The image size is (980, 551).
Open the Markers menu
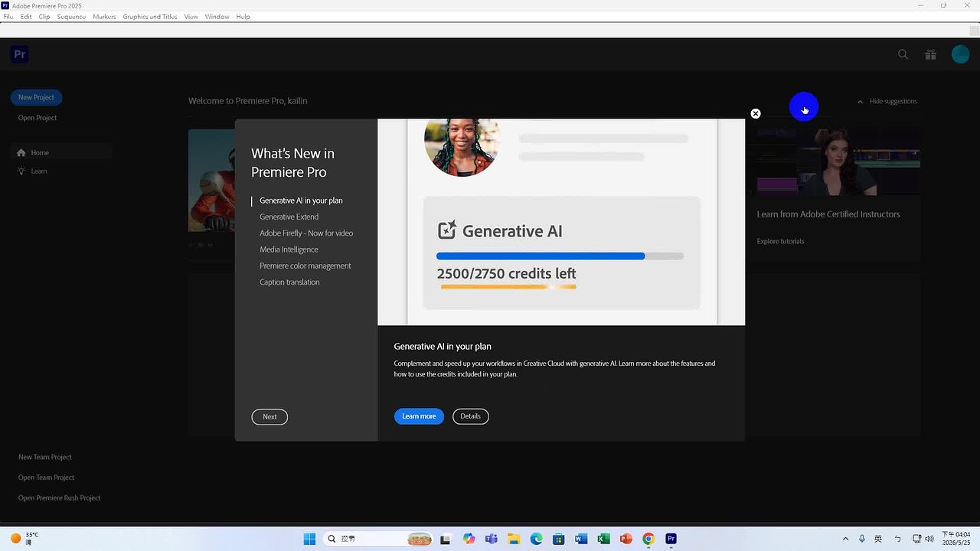point(104,17)
